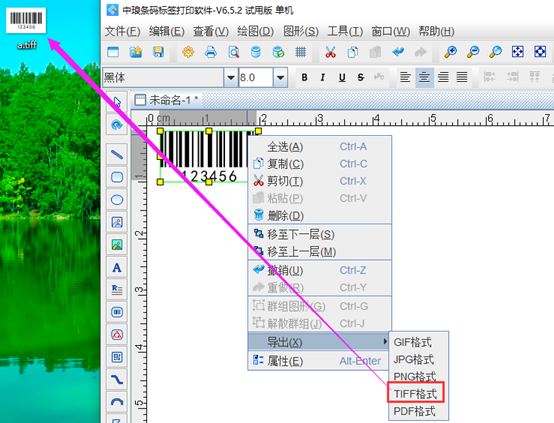This screenshot has width=554, height=423.
Task: Expand the font size dropdown arrow
Action: pyautogui.click(x=281, y=77)
